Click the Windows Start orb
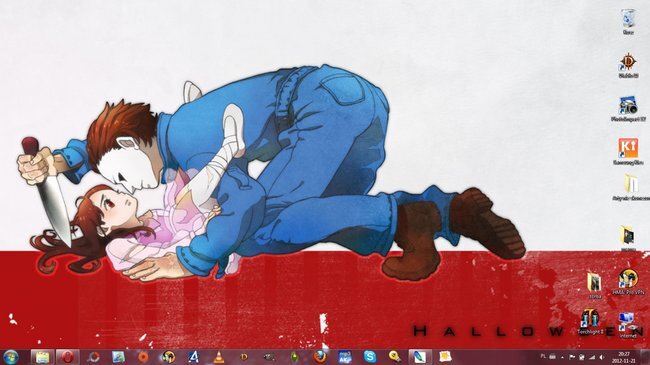 [x=11, y=357]
